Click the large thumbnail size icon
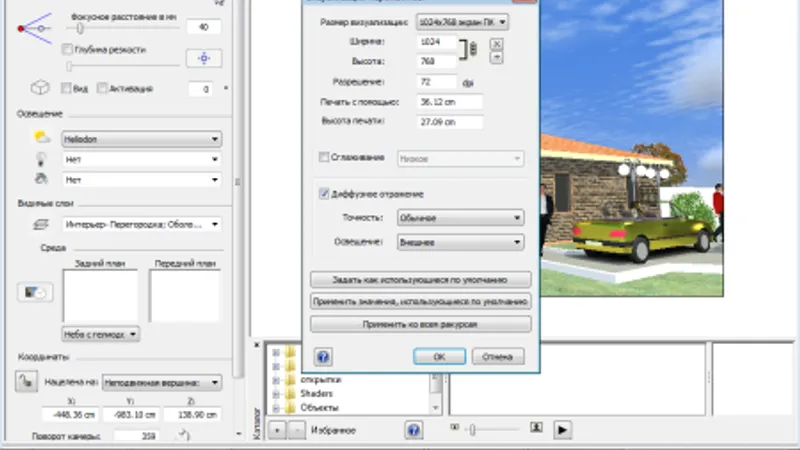The width and height of the screenshot is (800, 450). (536, 427)
